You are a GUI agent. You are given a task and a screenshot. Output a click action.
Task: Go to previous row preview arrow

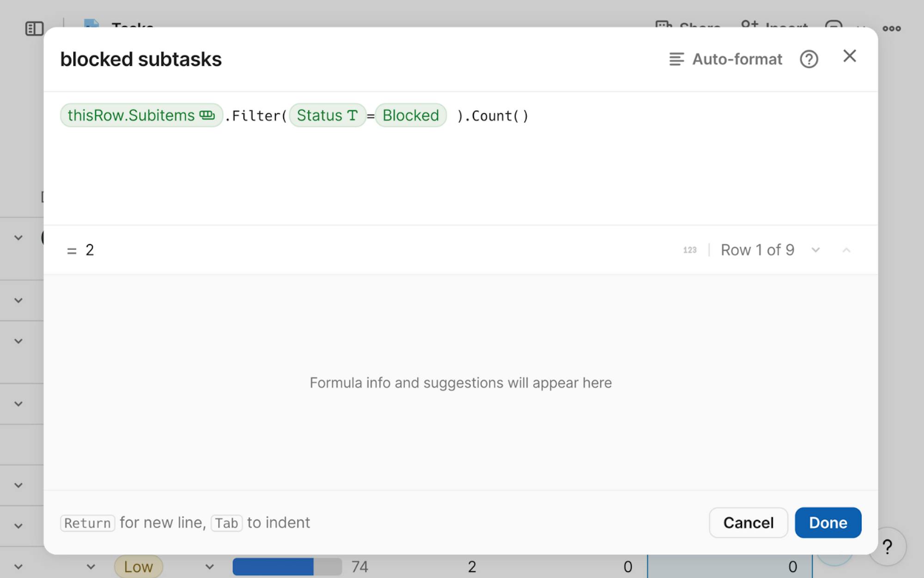click(846, 250)
